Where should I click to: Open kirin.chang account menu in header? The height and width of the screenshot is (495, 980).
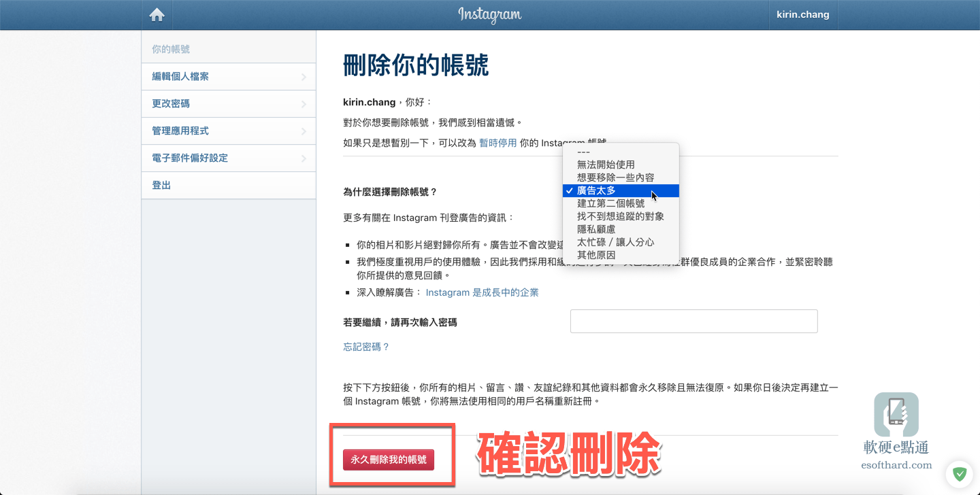(x=802, y=14)
